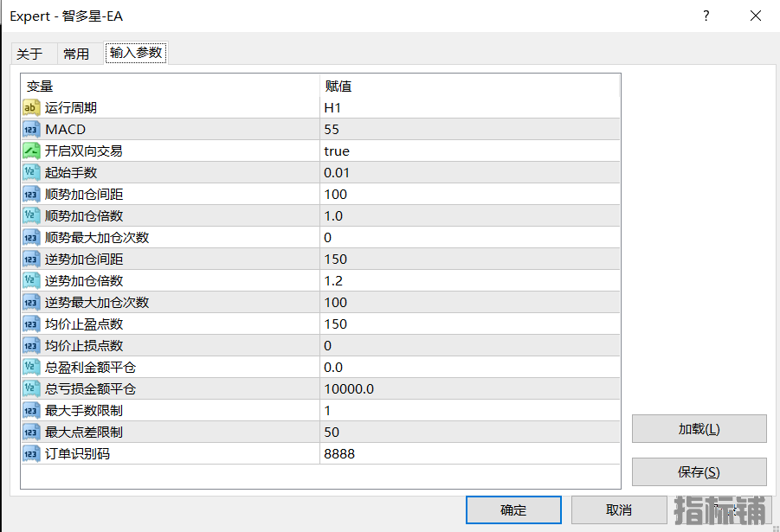Open the 常用 tab

click(76, 54)
